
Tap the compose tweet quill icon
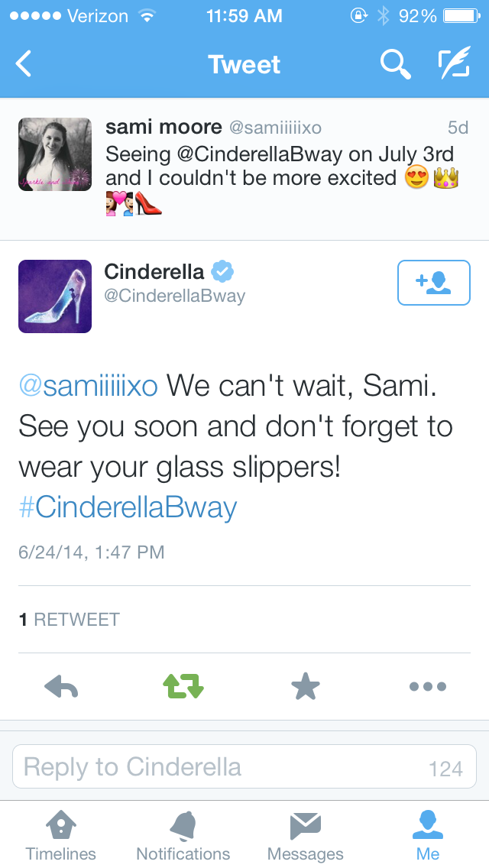coord(455,64)
